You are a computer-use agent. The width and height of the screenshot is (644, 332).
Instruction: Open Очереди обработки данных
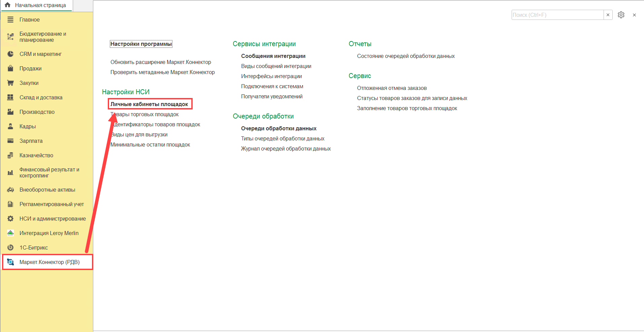coord(279,128)
